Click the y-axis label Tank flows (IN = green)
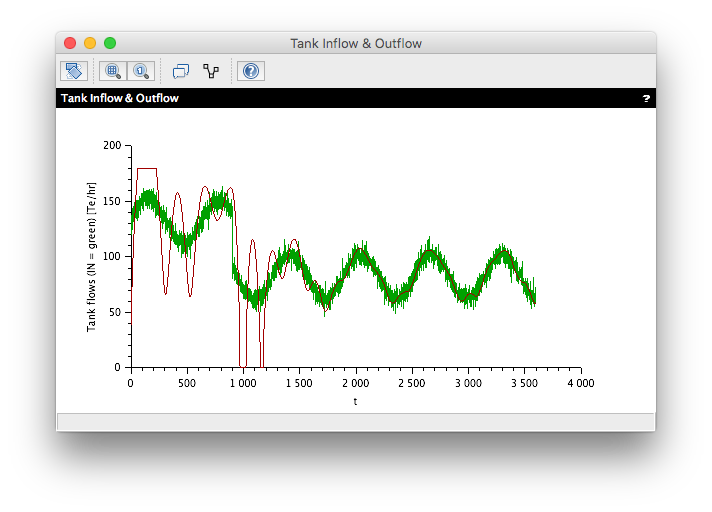 click(91, 257)
